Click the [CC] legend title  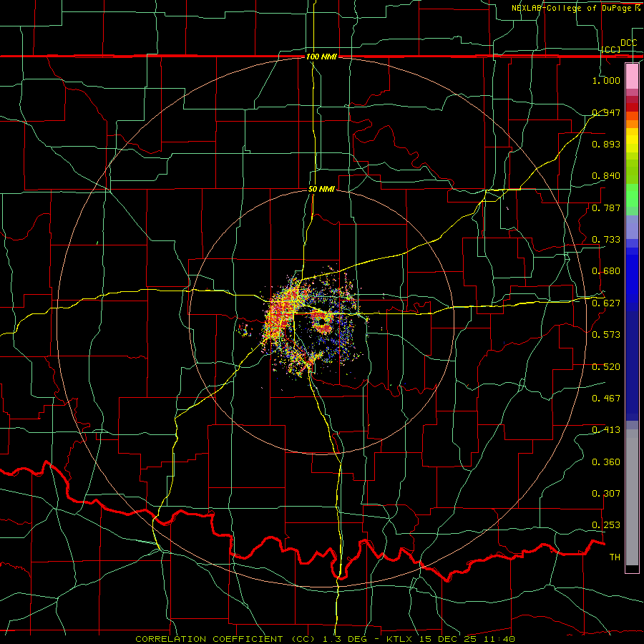611,49
